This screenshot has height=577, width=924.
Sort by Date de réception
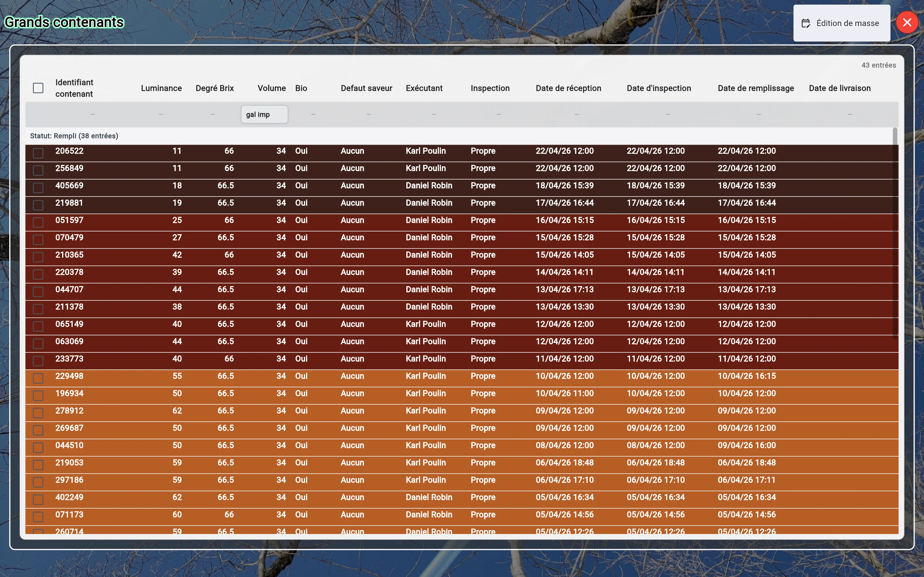coord(568,88)
